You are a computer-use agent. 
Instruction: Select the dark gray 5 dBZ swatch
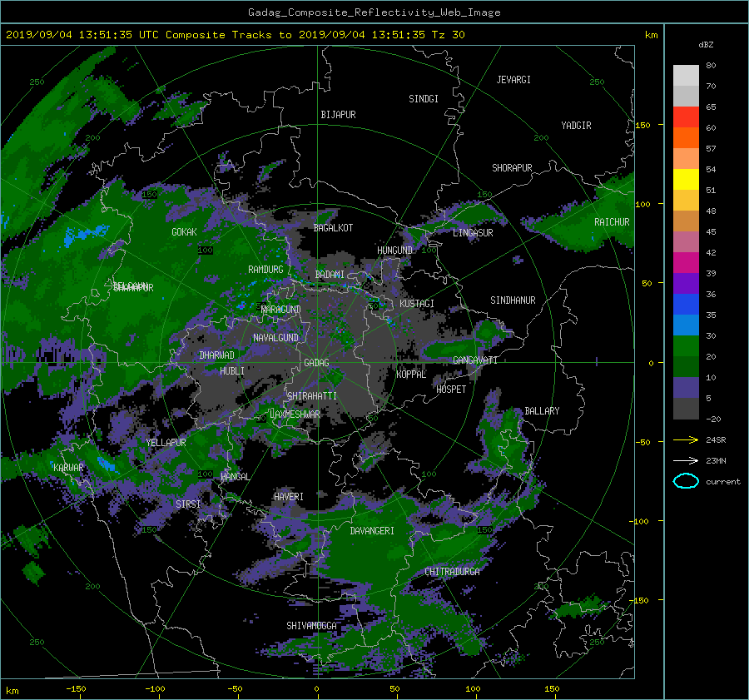(x=686, y=408)
